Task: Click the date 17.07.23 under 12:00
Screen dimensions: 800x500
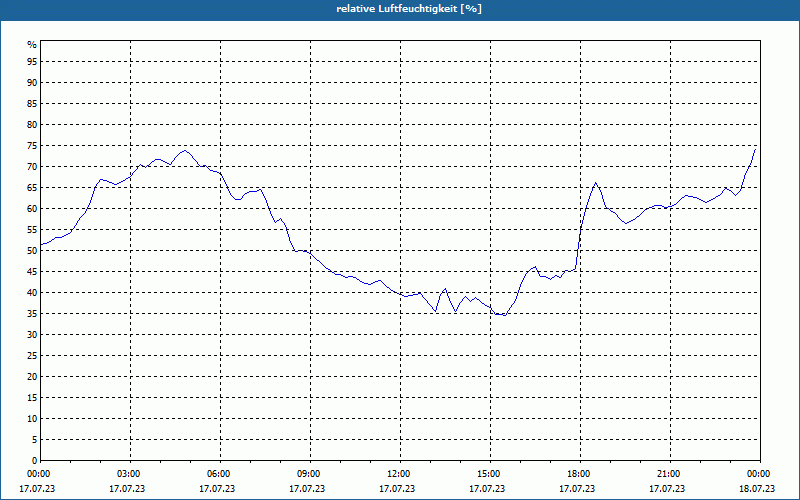Action: pos(397,489)
